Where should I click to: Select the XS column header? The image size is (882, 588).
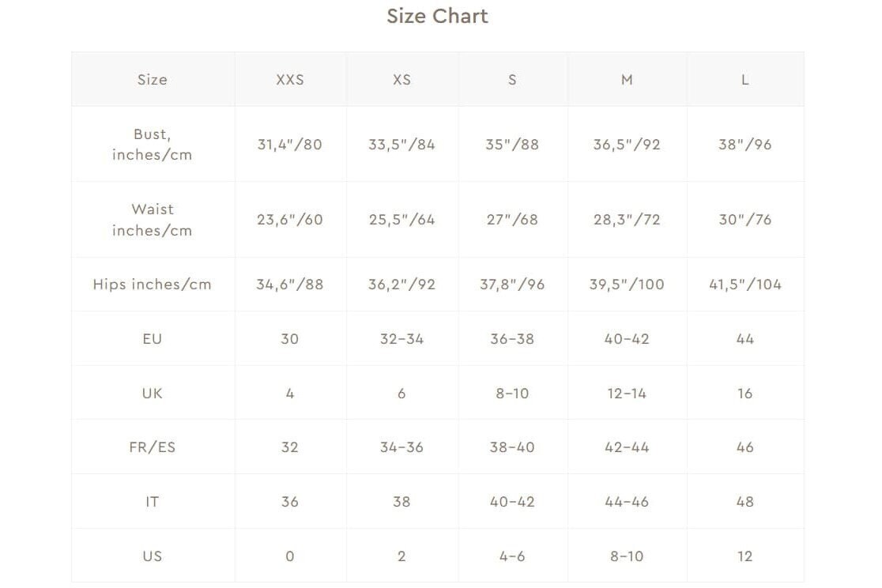401,80
